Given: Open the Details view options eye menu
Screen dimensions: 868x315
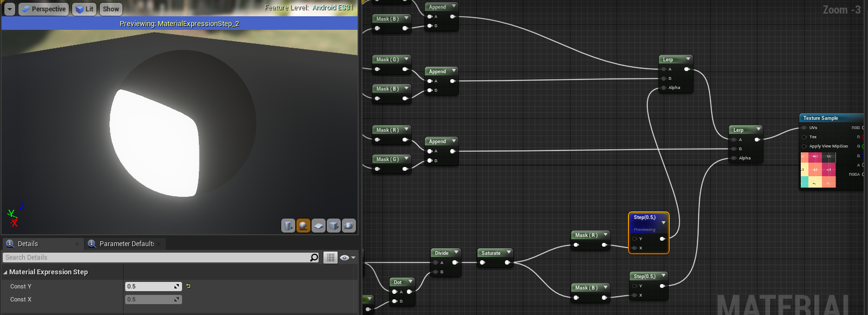Looking at the screenshot, I should 347,258.
